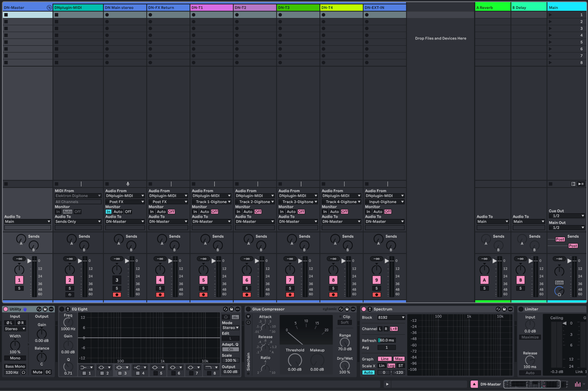Click the Spectrum Auto range button
The width and height of the screenshot is (588, 391).
tap(368, 373)
